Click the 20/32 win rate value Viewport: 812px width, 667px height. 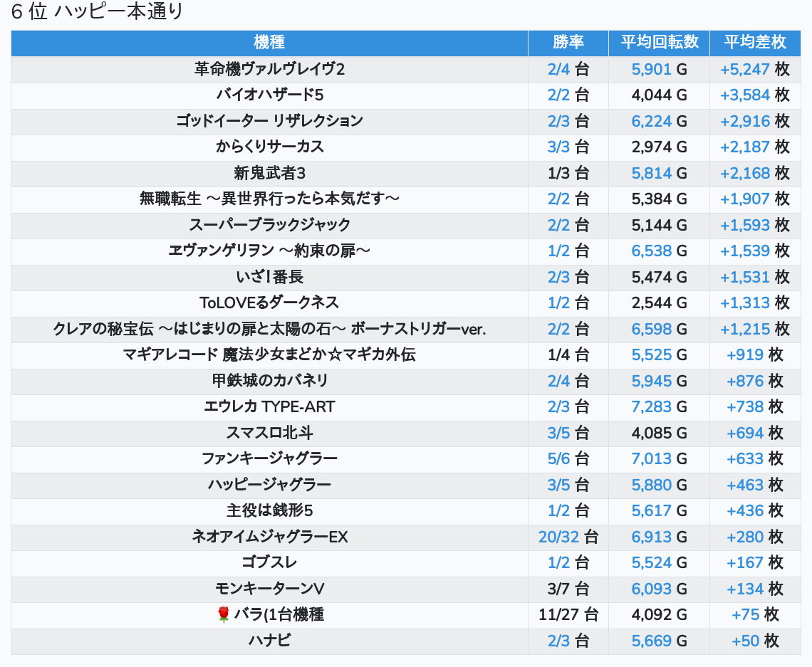click(559, 537)
